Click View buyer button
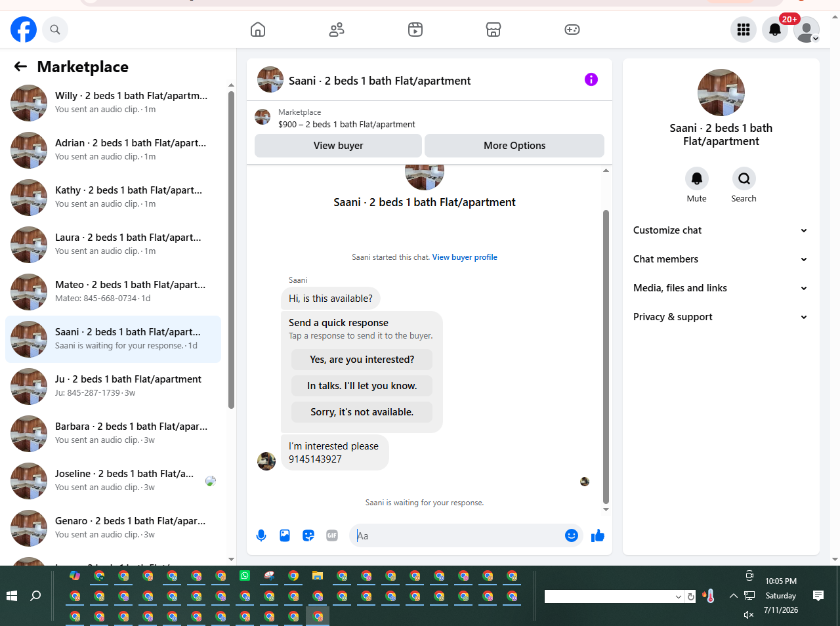 [x=338, y=146]
